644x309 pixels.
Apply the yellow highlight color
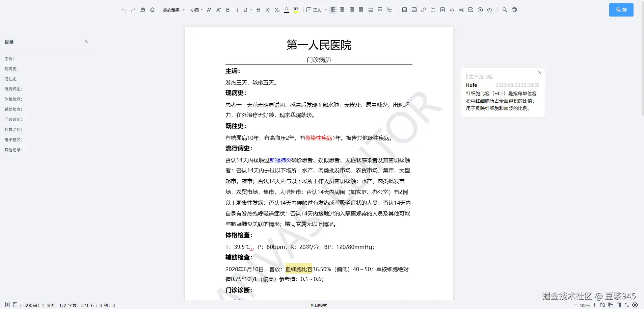[x=296, y=10]
